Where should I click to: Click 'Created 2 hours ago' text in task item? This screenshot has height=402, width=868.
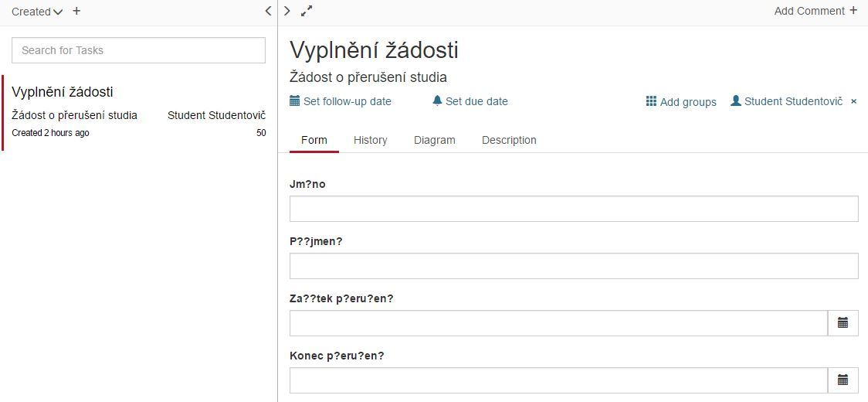(50, 133)
